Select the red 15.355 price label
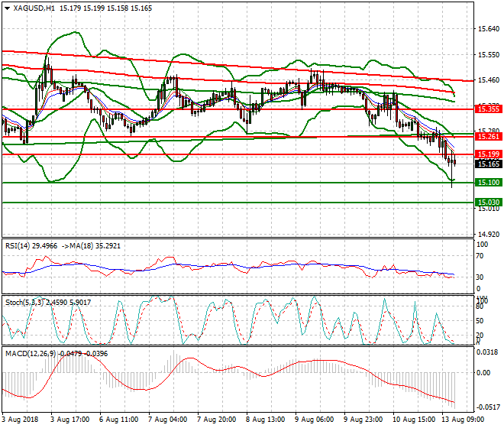 tap(487, 109)
